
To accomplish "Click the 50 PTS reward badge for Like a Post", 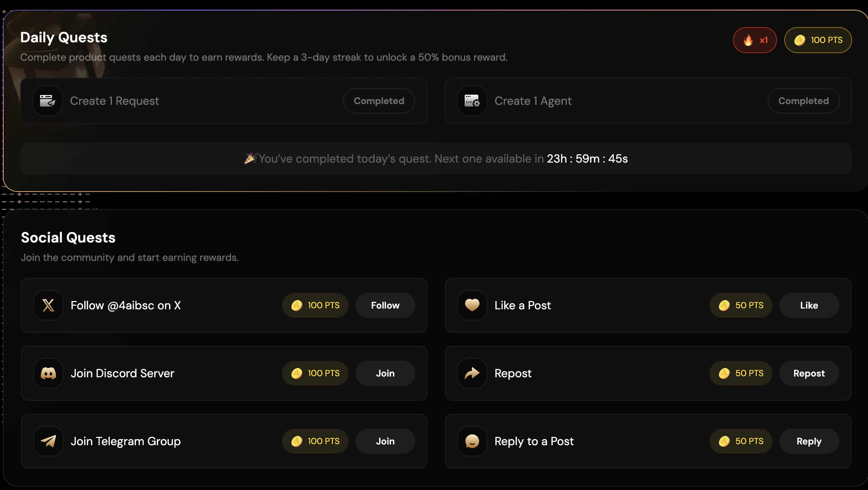I will point(741,305).
